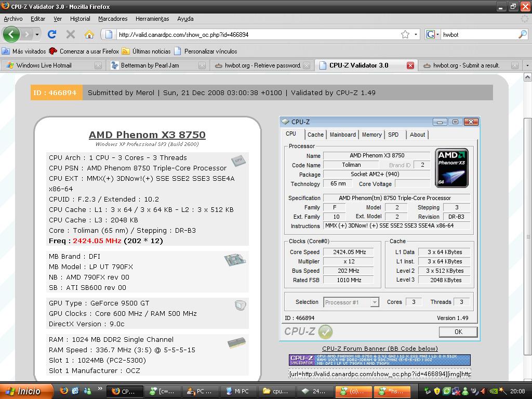
Task: Select the About tab in CPU-Z
Action: pos(417,135)
